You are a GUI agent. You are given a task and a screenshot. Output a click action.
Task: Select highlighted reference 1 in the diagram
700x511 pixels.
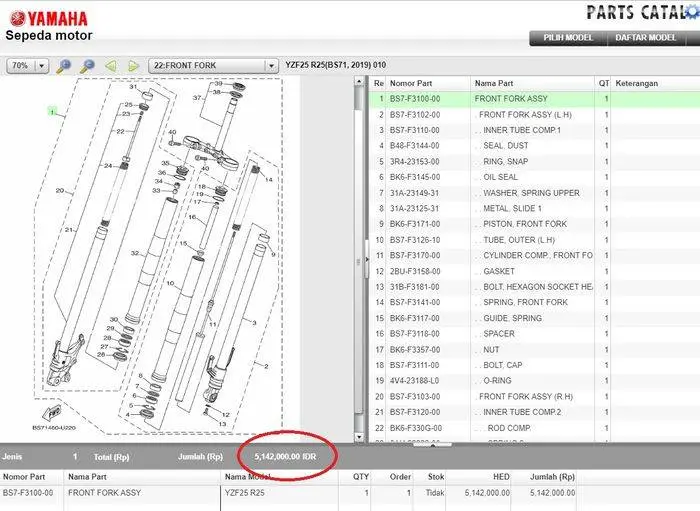tap(52, 112)
